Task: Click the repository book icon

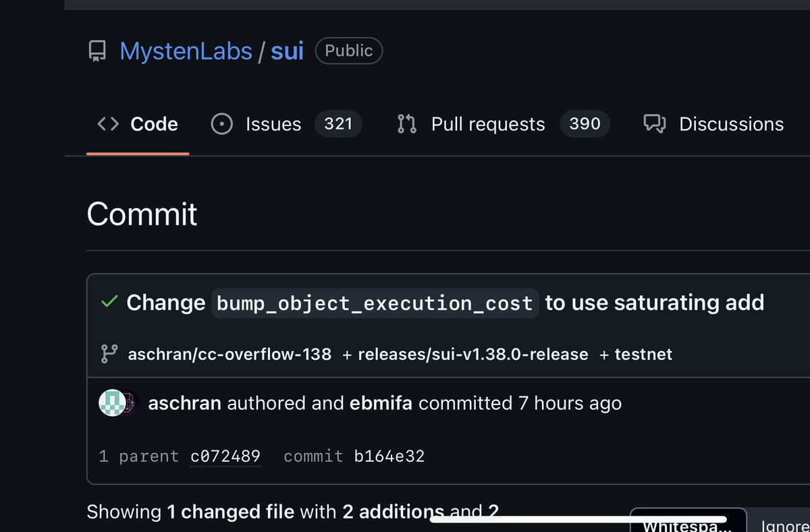Action: click(97, 51)
